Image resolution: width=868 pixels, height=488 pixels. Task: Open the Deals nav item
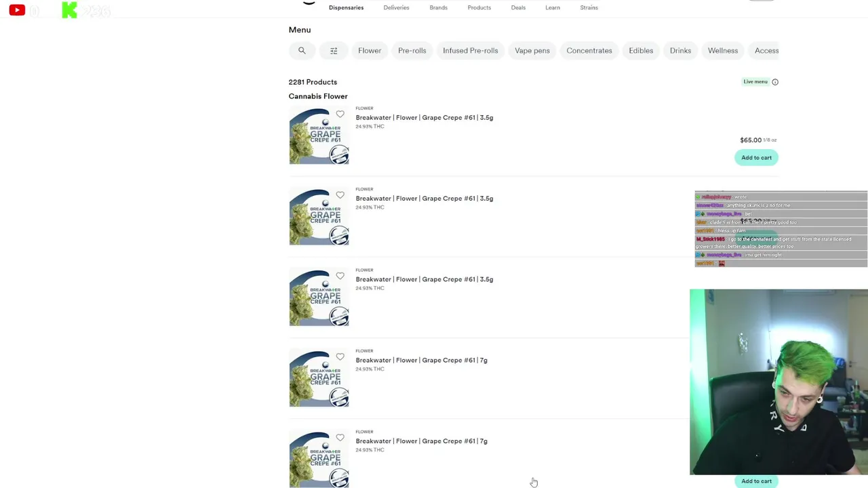pos(518,7)
